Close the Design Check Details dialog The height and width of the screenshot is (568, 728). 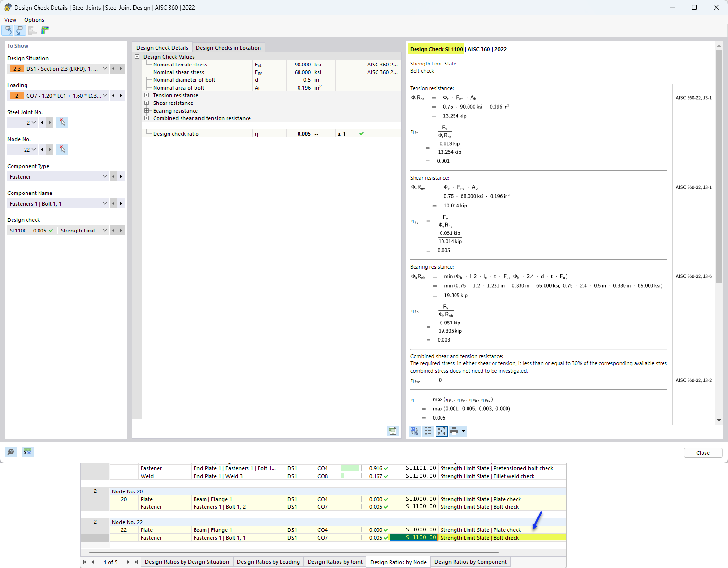coord(703,453)
